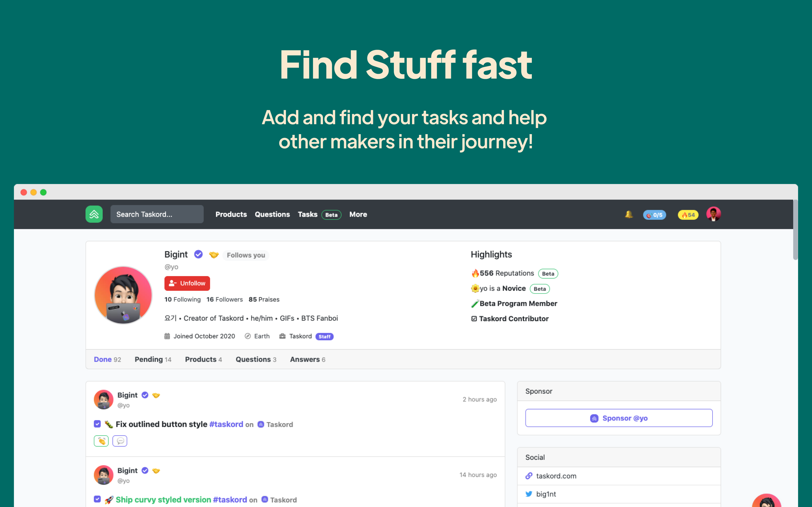Click the page's vertical scrollbar thumb
812x507 pixels.
pyautogui.click(x=795, y=230)
